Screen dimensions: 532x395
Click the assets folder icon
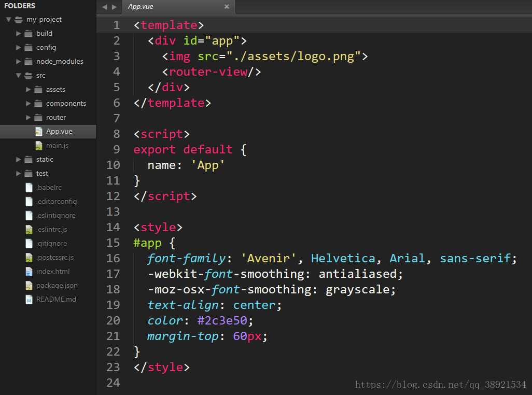click(38, 90)
